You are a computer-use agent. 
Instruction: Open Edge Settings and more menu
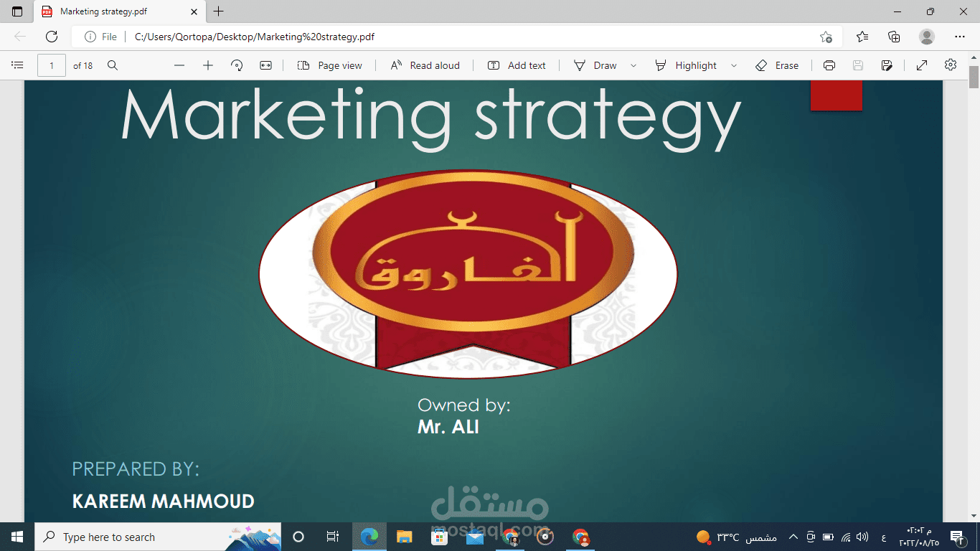[960, 37]
